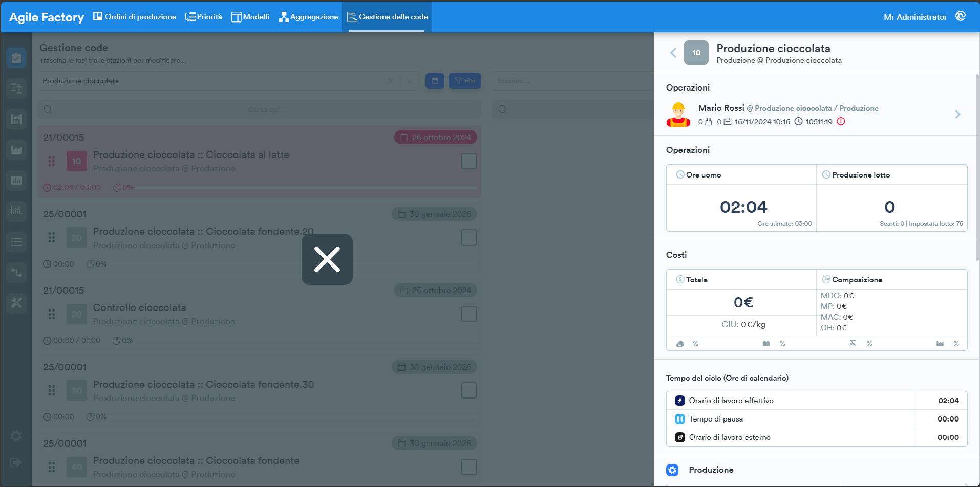Click the CIU: 0€/kg value
Image resolution: width=980 pixels, height=487 pixels.
pyautogui.click(x=743, y=324)
